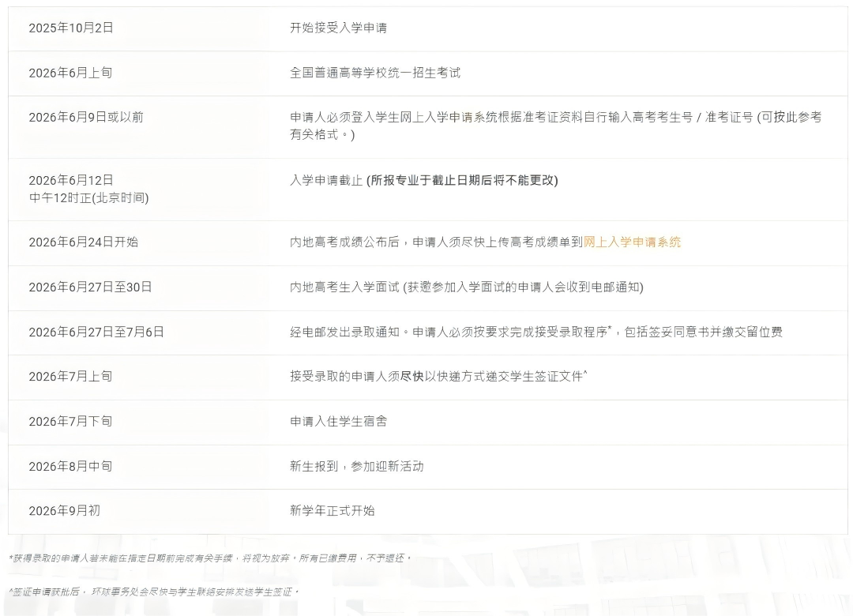The image size is (853, 616).
Task: Click the 2026年7月上旬 date cell
Action: click(x=70, y=377)
